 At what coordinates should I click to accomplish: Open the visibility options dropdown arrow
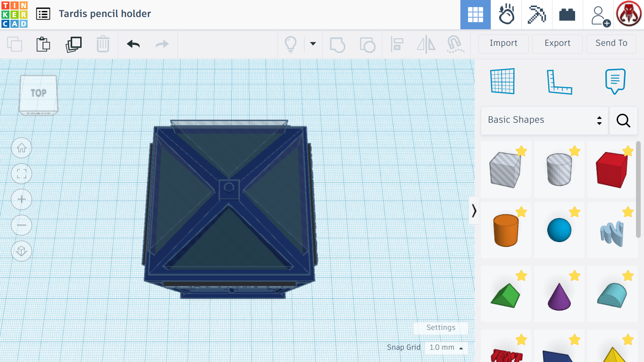pyautogui.click(x=313, y=44)
